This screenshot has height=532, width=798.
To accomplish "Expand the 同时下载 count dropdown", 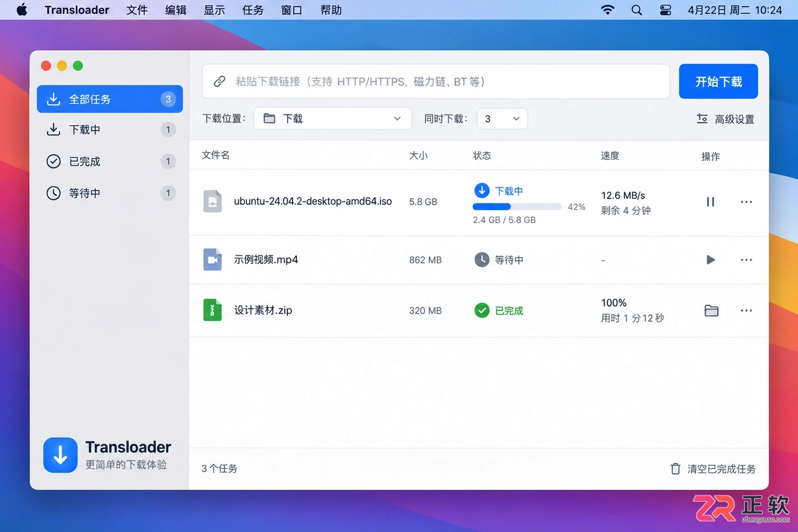I will click(502, 119).
